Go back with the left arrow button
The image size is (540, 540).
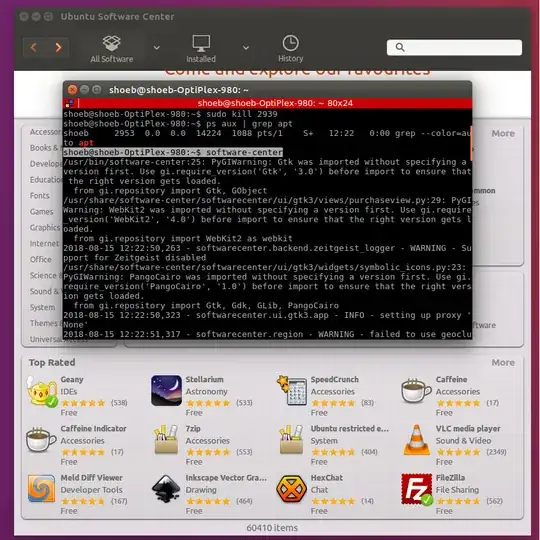coord(33,47)
